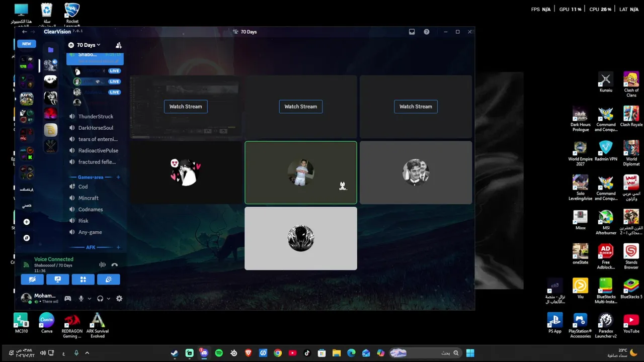644x362 pixels.
Task: Select the heart avatar participant tile
Action: tap(186, 172)
